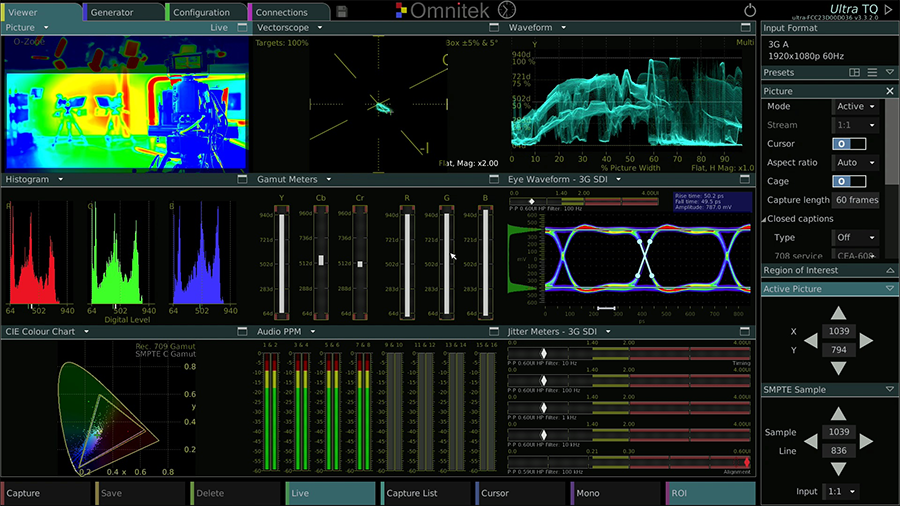Screen dimensions: 900x506
Task: Click the SMPTE Sample right arrow
Action: click(x=866, y=441)
